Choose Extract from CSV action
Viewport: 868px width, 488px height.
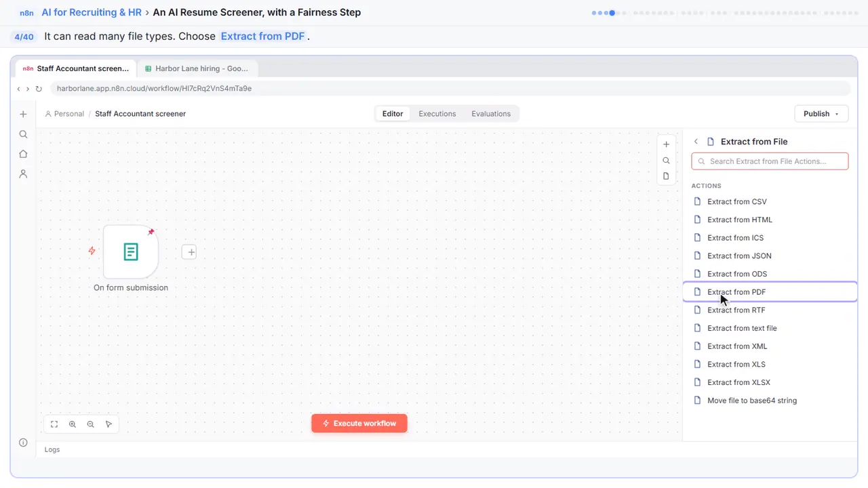click(x=770, y=201)
